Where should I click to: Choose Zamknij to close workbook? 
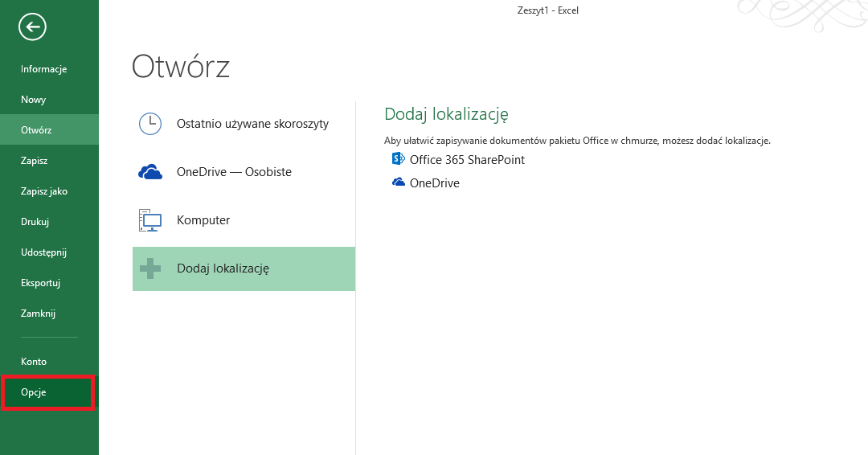pyautogui.click(x=49, y=314)
